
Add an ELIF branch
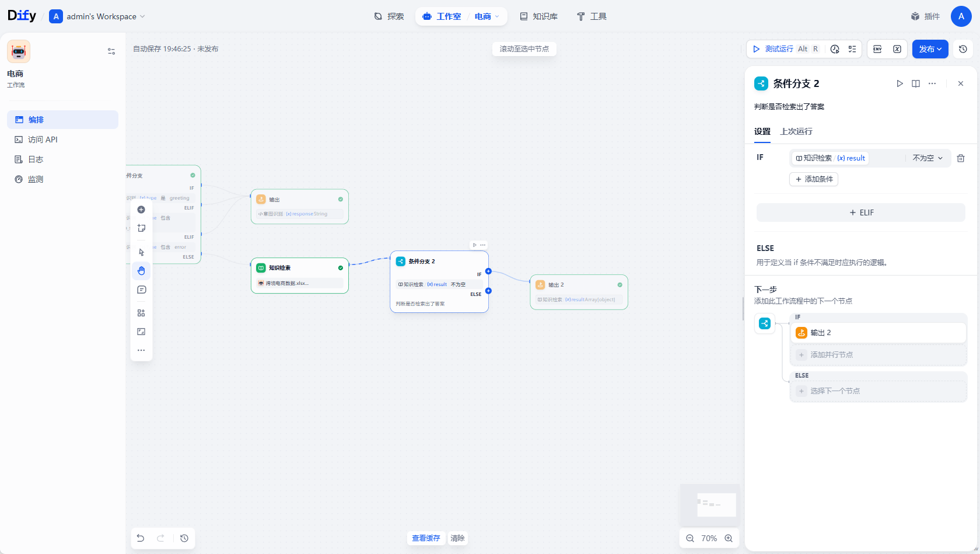[x=861, y=212]
